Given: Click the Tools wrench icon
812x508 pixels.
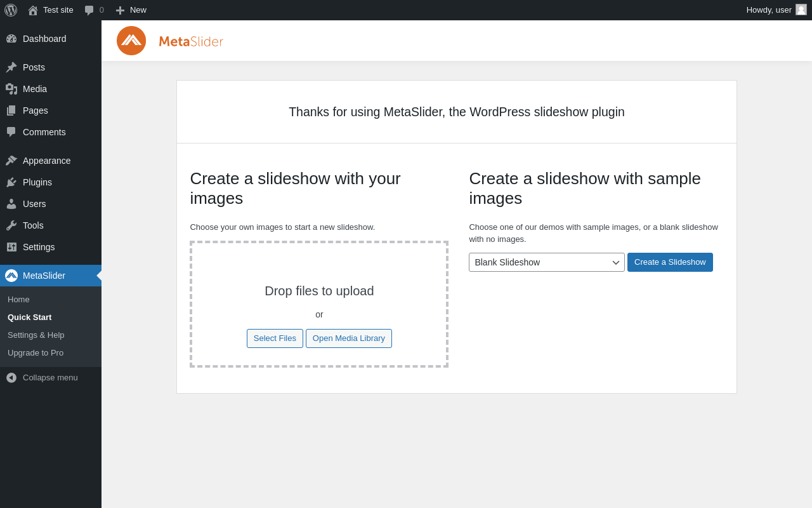Looking at the screenshot, I should click(x=11, y=225).
